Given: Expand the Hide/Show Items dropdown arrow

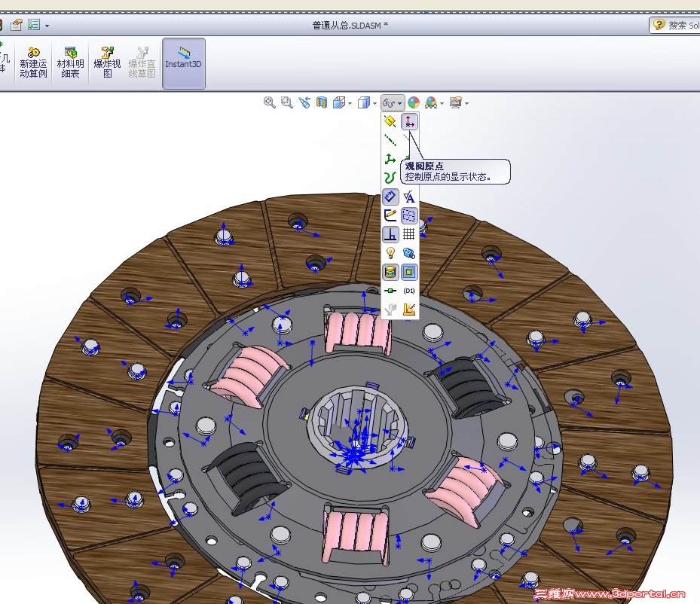Looking at the screenshot, I should point(399,103).
